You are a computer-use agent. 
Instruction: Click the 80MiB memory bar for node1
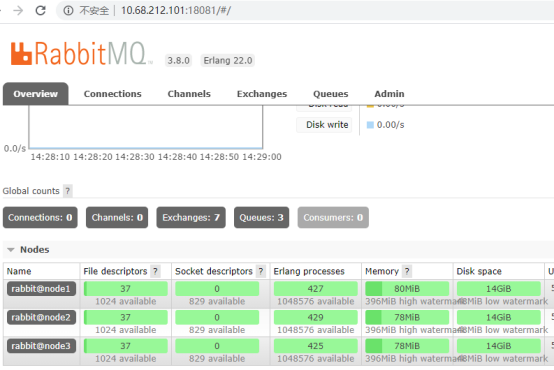click(407, 289)
